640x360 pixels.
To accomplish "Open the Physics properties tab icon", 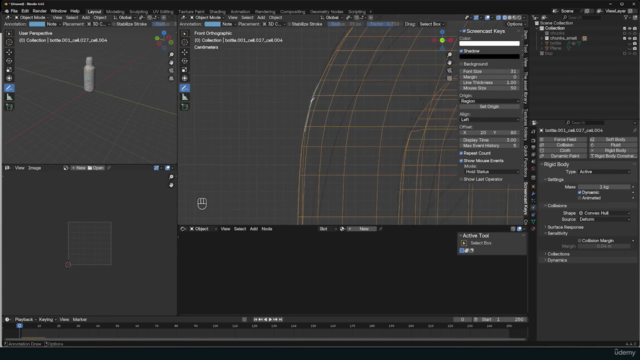I will [x=533, y=208].
